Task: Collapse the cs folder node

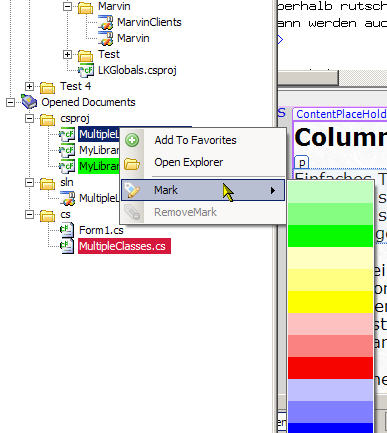Action: point(29,214)
